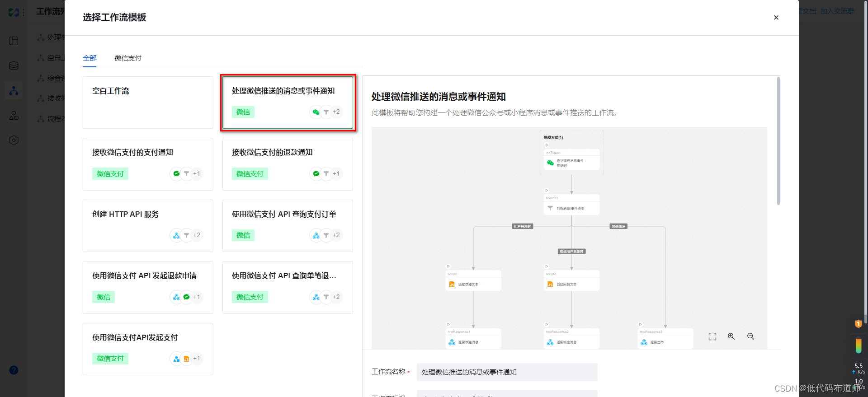
Task: Click the API node icon on 创建 HTTP API 服务 card
Action: pos(176,235)
